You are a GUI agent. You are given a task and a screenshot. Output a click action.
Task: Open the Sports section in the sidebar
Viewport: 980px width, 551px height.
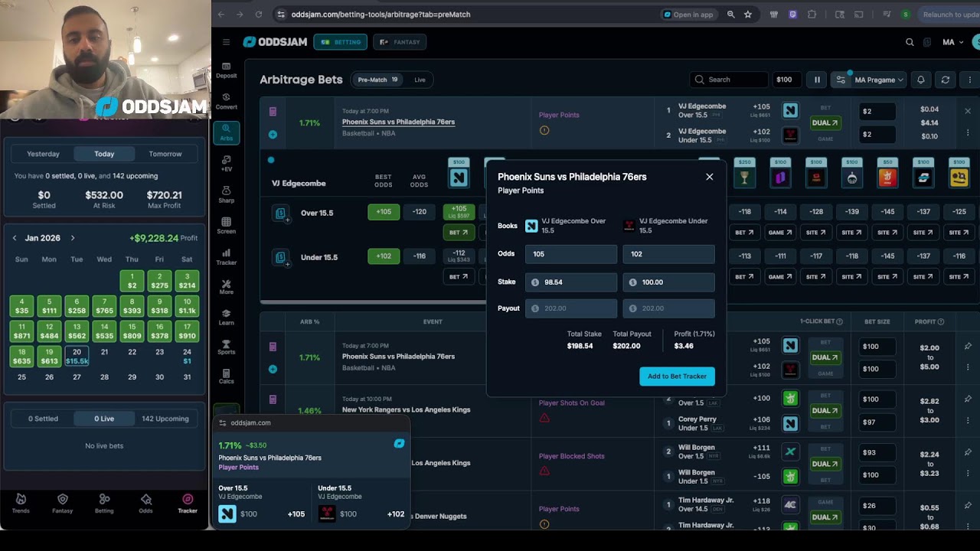pos(226,347)
